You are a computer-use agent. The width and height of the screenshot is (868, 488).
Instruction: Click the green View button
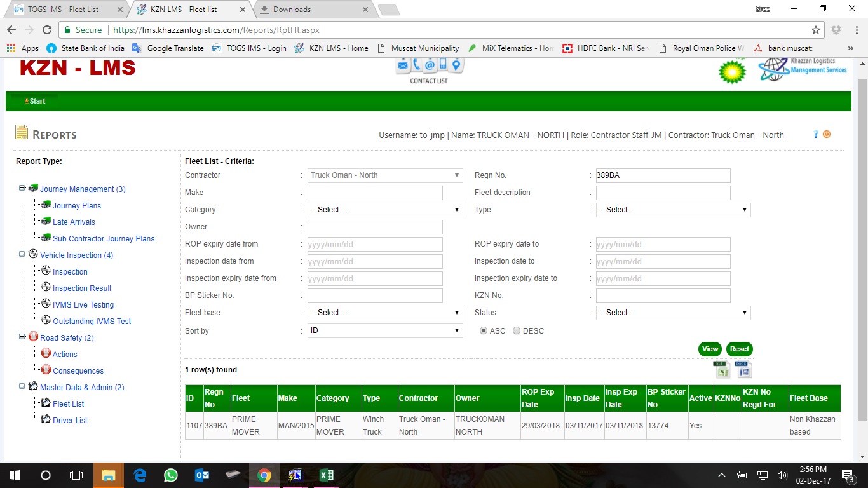(x=710, y=349)
